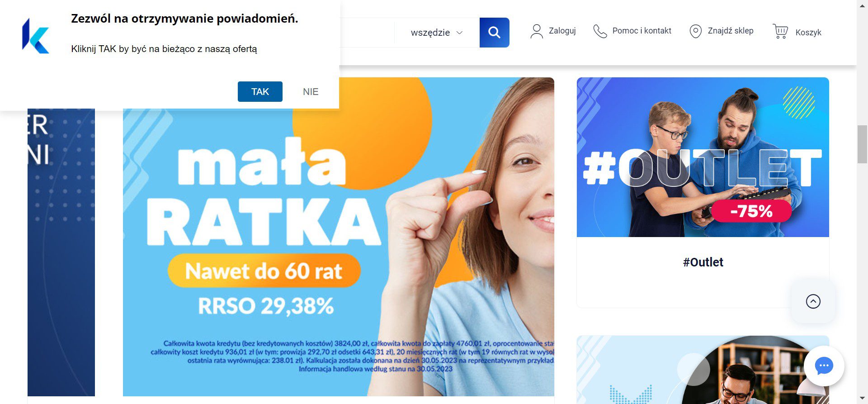Screen dimensions: 868x404
Task: Click the site logo in notification popup
Action: pyautogui.click(x=36, y=36)
